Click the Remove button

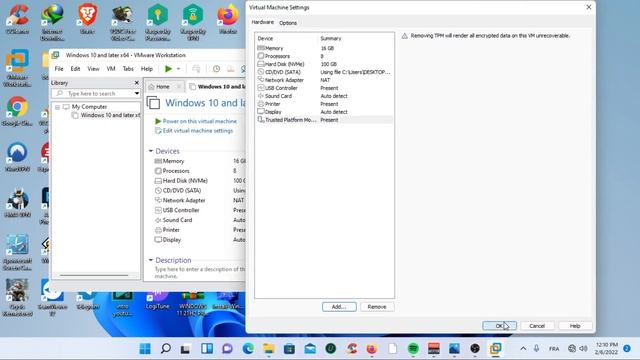pos(377,307)
